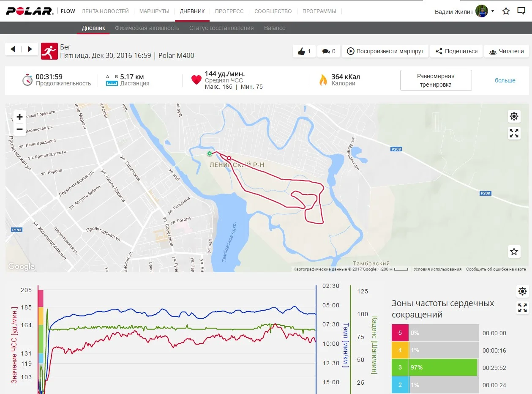Click the 364 кКал calories value
The image size is (532, 394).
pos(346,77)
